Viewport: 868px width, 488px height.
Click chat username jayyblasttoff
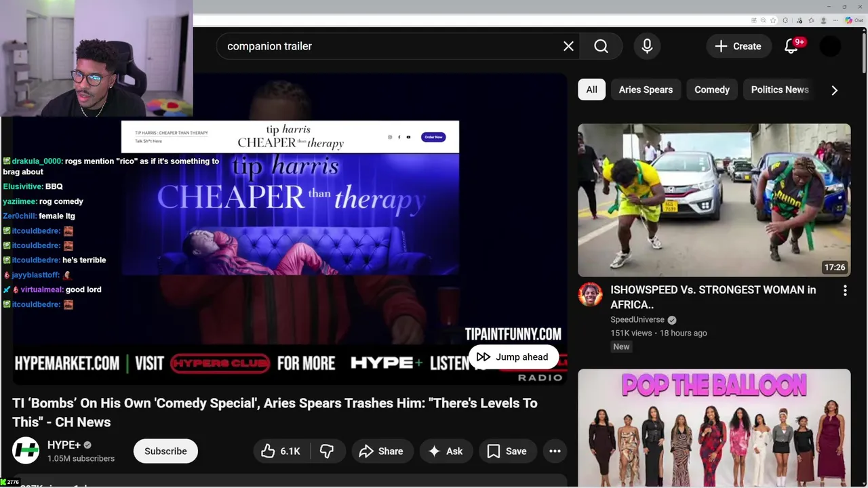click(x=35, y=275)
